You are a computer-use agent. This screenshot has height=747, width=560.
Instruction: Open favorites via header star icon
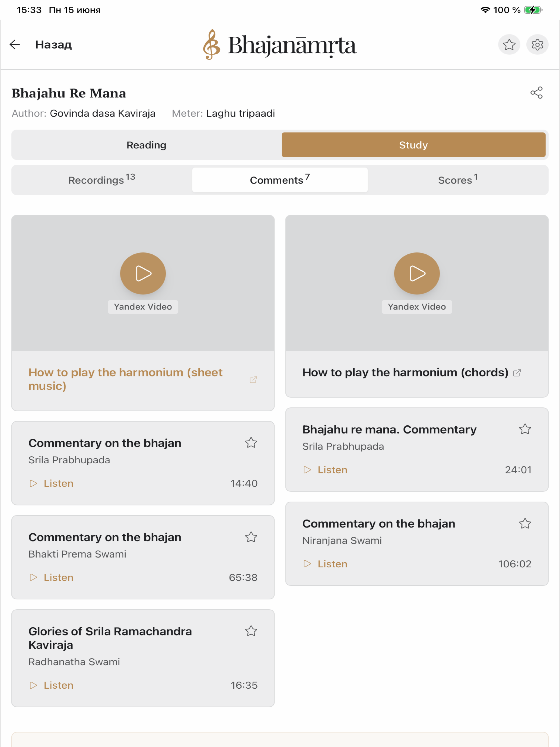tap(509, 45)
